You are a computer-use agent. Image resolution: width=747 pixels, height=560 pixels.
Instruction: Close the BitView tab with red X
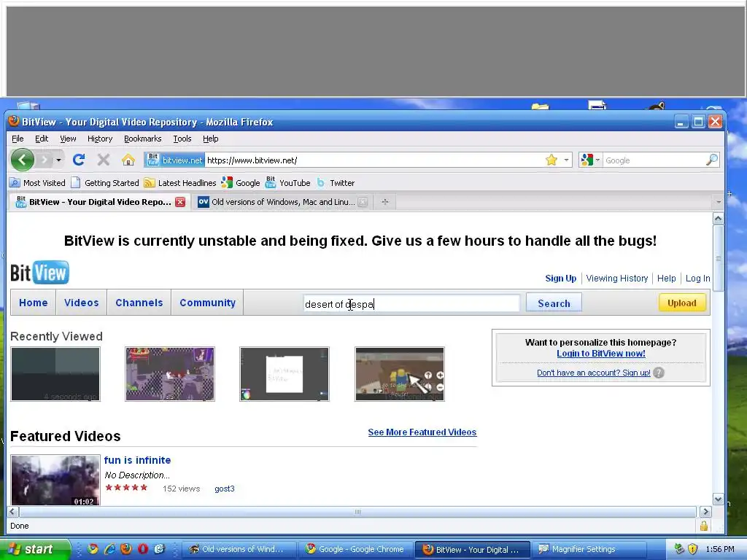tap(180, 202)
